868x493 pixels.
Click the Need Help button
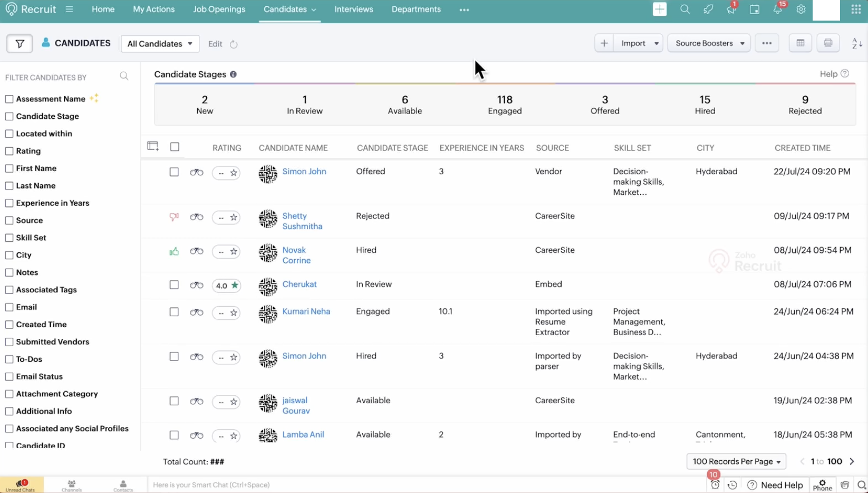pos(775,485)
